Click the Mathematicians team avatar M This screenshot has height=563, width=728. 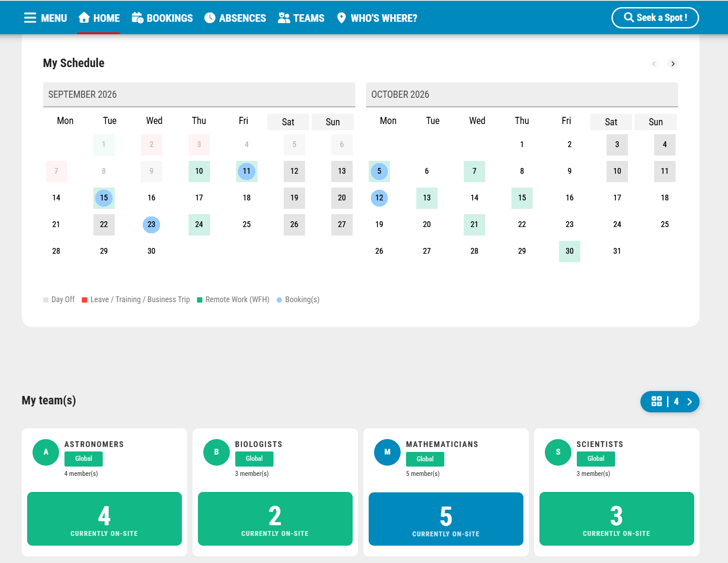387,452
